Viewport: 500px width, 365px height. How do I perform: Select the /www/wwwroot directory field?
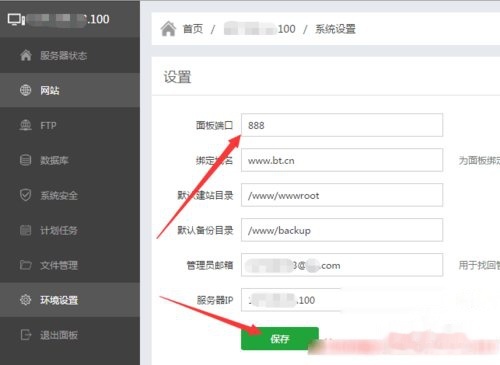pyautogui.click(x=342, y=195)
